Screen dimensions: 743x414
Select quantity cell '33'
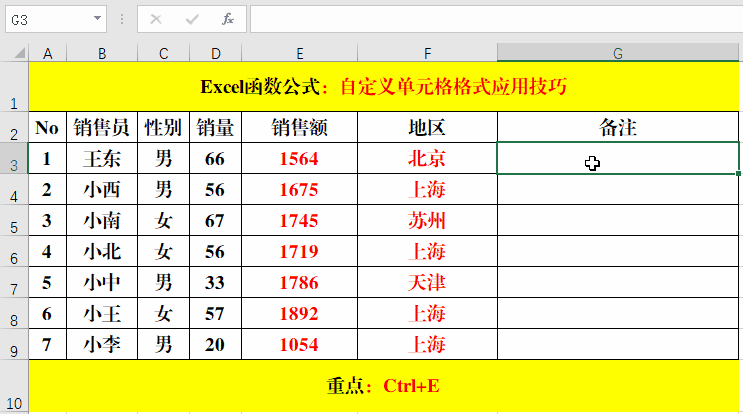216,282
